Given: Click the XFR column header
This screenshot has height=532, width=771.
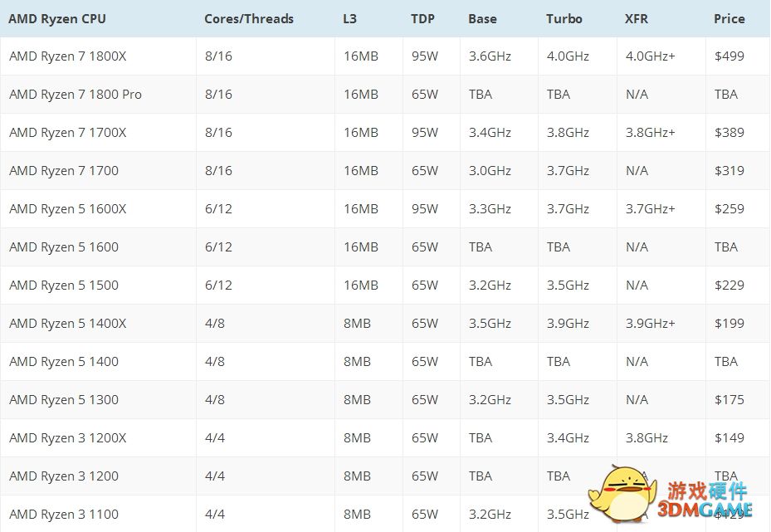Looking at the screenshot, I should coord(637,18).
